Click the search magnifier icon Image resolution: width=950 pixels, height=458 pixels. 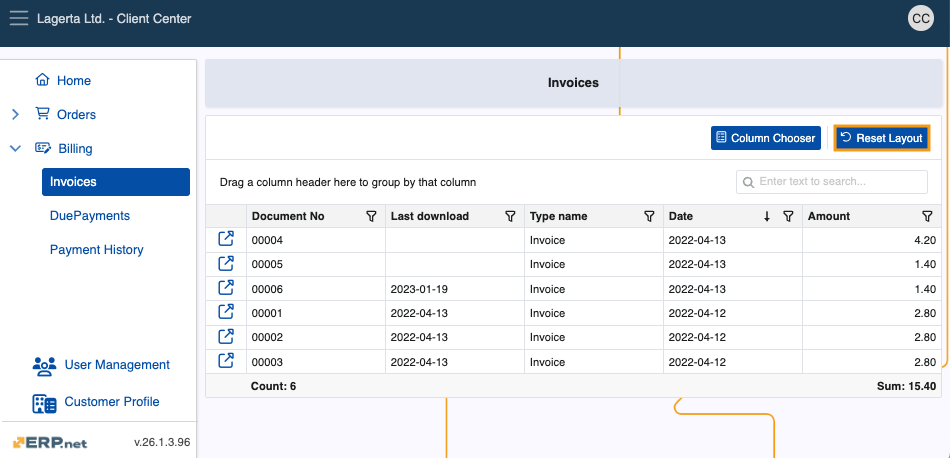coord(748,182)
